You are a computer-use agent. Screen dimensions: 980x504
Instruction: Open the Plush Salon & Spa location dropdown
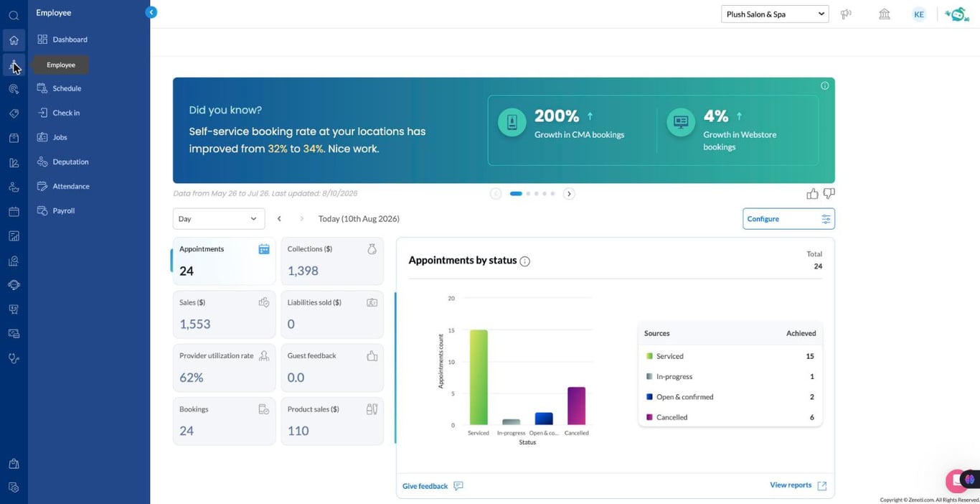click(x=775, y=14)
